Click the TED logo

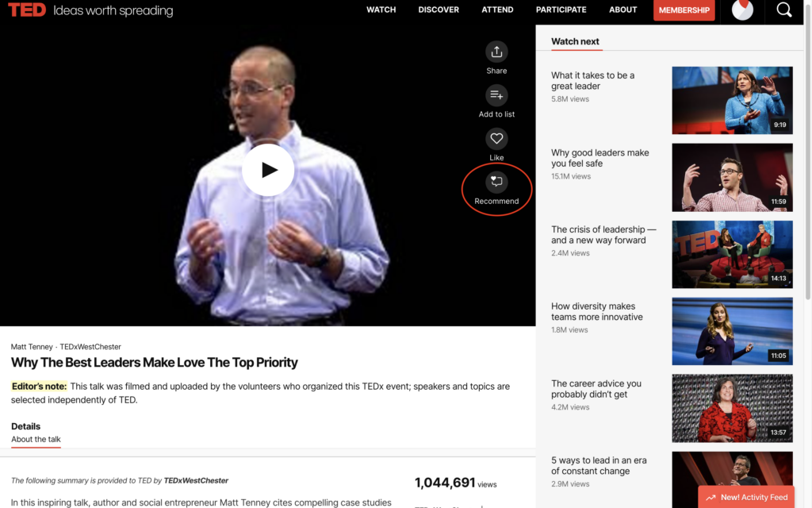pyautogui.click(x=27, y=10)
